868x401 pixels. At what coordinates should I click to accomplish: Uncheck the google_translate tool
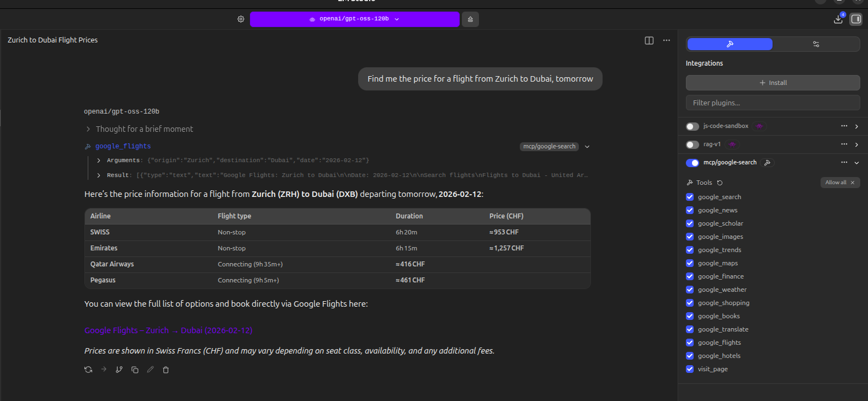click(x=690, y=329)
